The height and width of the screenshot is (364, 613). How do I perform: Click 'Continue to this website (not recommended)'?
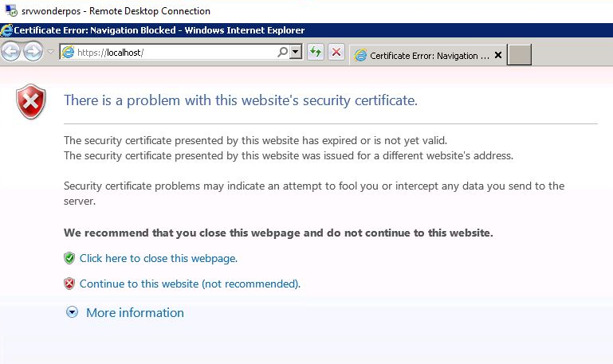click(190, 284)
